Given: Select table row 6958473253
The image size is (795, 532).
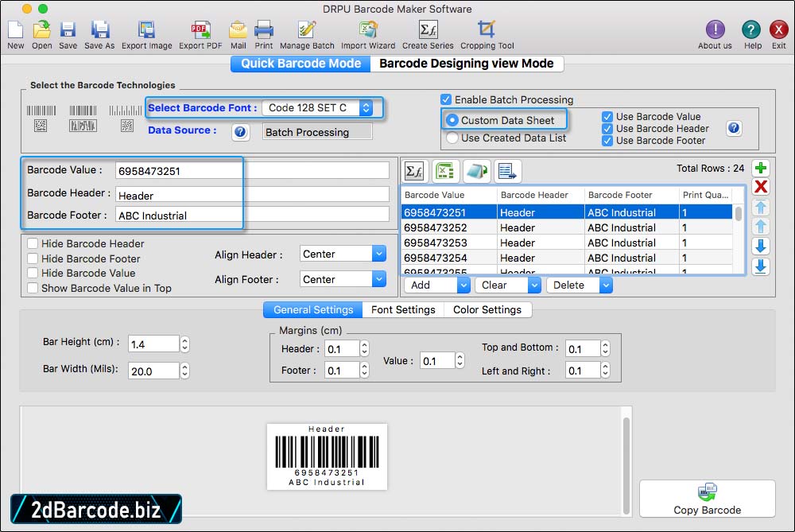Looking at the screenshot, I should coord(566,243).
